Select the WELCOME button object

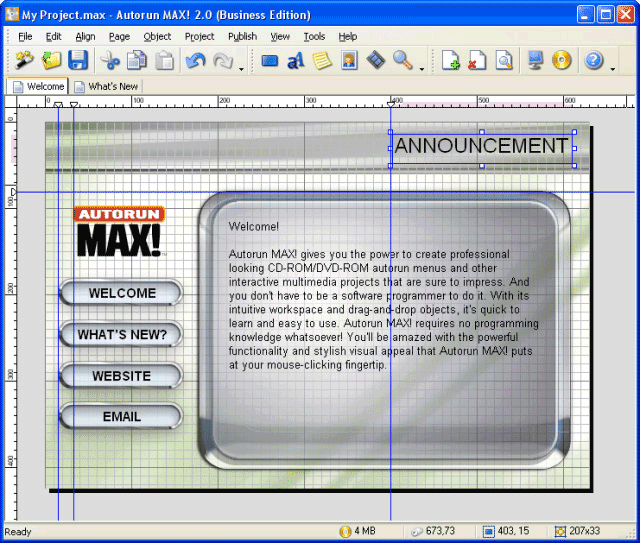pos(121,293)
